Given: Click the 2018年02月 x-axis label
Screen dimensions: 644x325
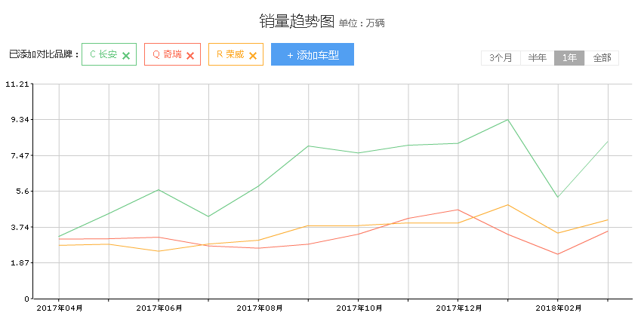Looking at the screenshot, I should point(558,308).
